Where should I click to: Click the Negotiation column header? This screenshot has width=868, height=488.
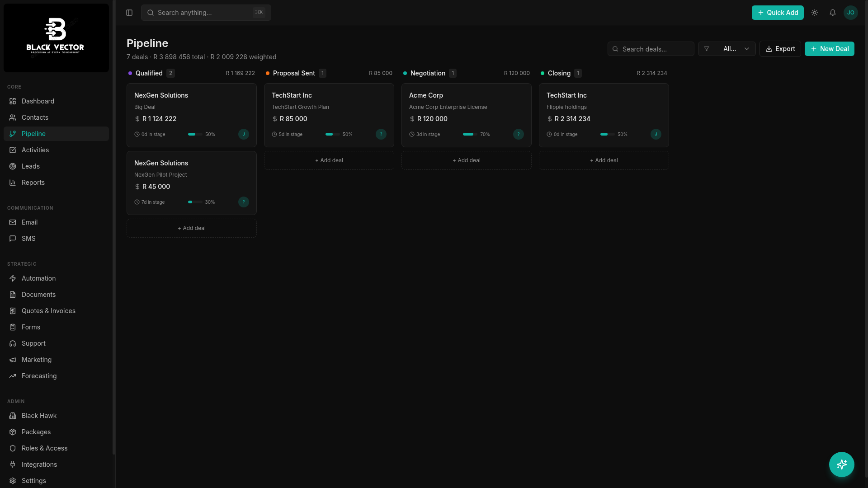[x=467, y=73]
